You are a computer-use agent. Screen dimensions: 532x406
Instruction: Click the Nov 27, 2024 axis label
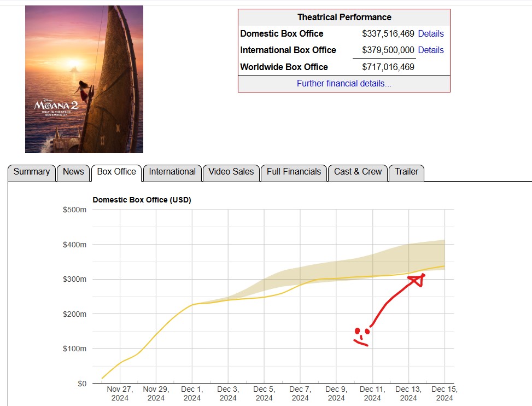coord(120,393)
